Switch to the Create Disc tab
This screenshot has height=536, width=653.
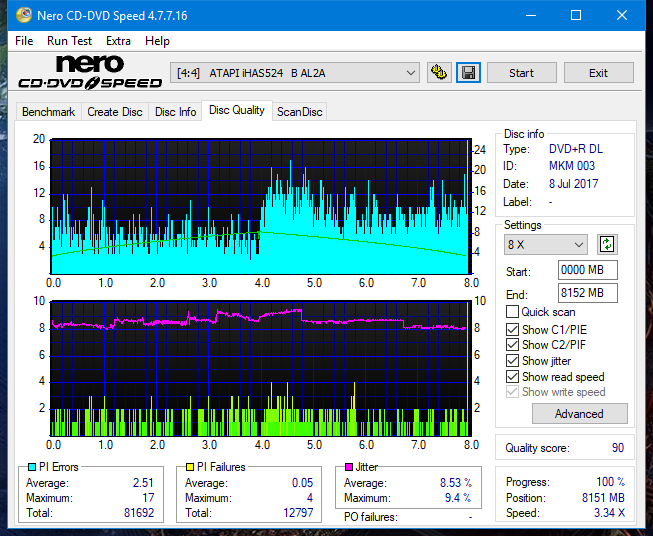[115, 112]
